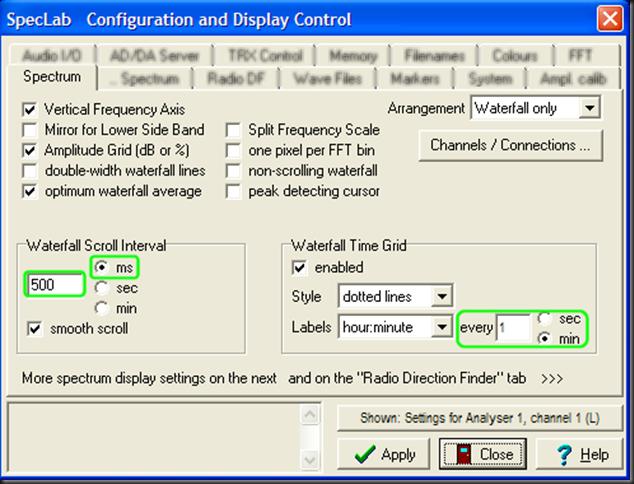Close the SpecLab configuration window
This screenshot has height=484, width=634.
(610, 19)
